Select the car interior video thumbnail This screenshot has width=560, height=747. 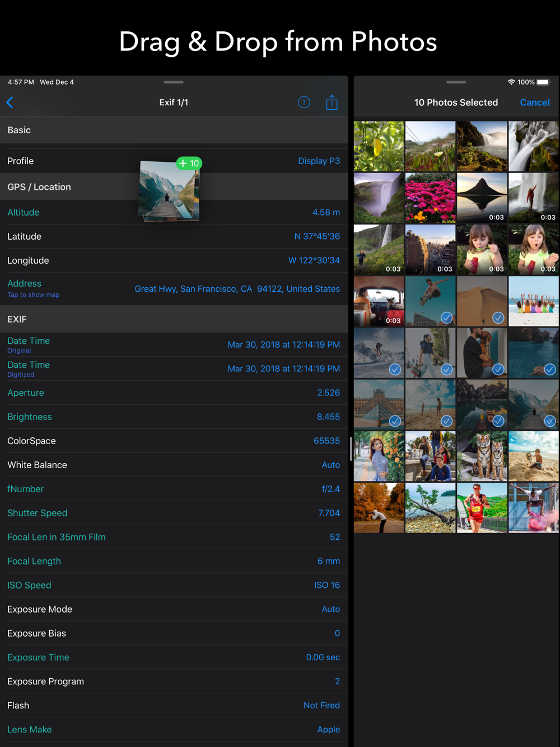click(379, 301)
